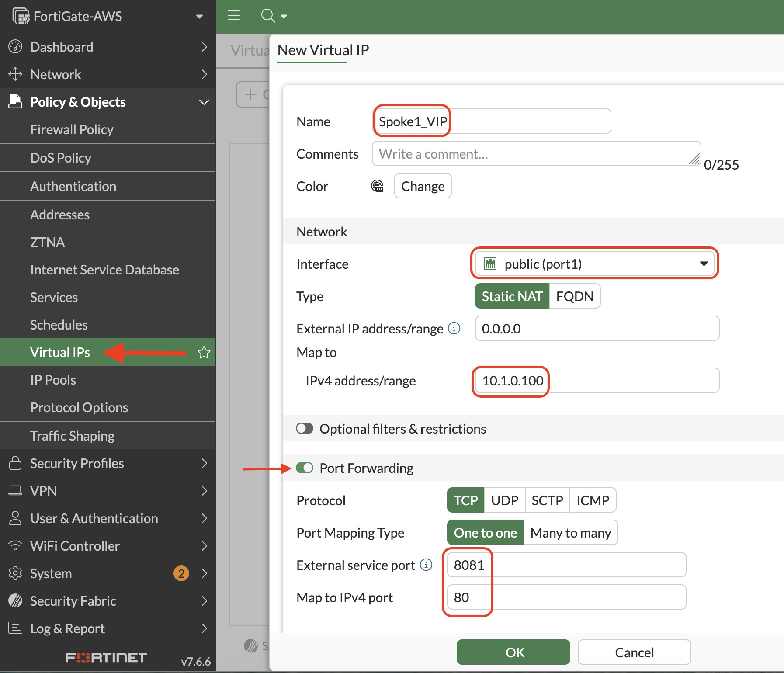The height and width of the screenshot is (673, 784).
Task: Click the Color globe icon
Action: point(378,186)
